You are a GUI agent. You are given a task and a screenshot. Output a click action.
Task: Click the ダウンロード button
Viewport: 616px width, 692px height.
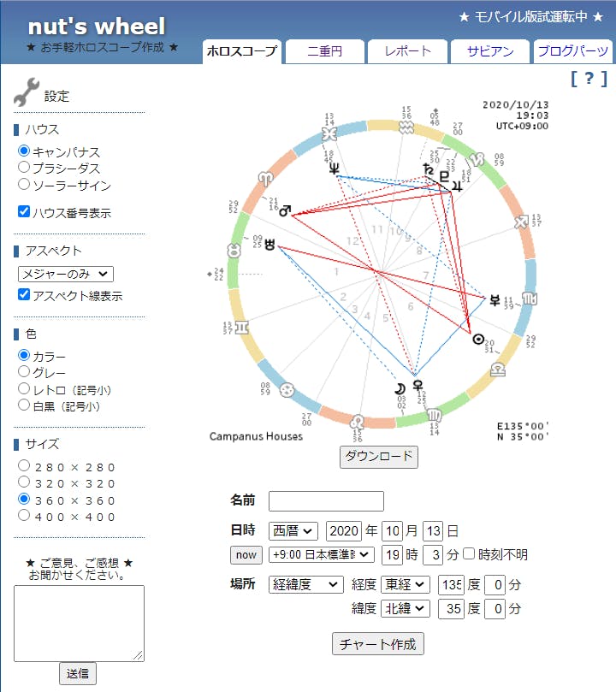coord(379,456)
